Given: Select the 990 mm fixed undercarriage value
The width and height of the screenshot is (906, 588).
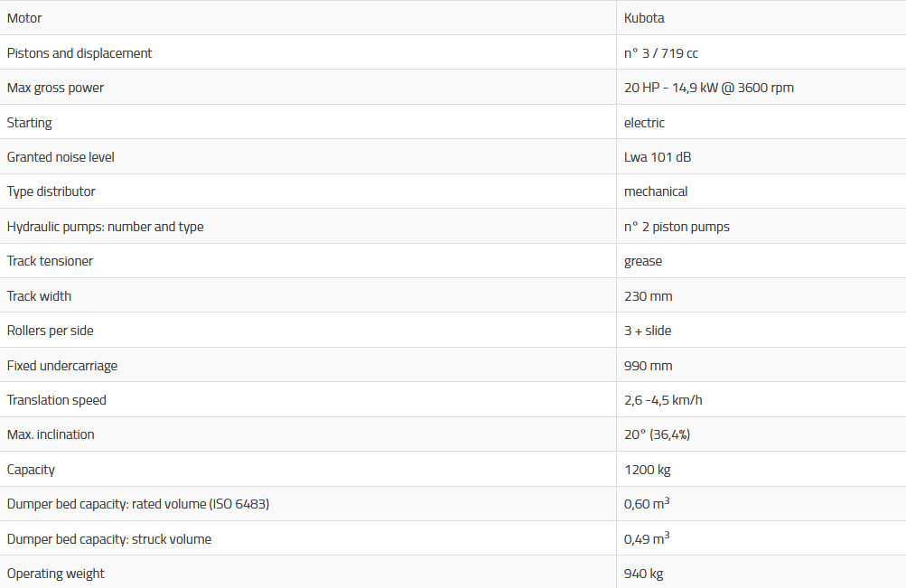Looking at the screenshot, I should coord(648,366).
